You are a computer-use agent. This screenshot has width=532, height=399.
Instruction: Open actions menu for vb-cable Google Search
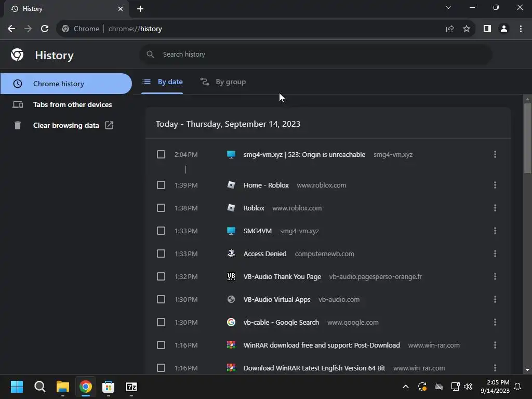[x=495, y=322]
